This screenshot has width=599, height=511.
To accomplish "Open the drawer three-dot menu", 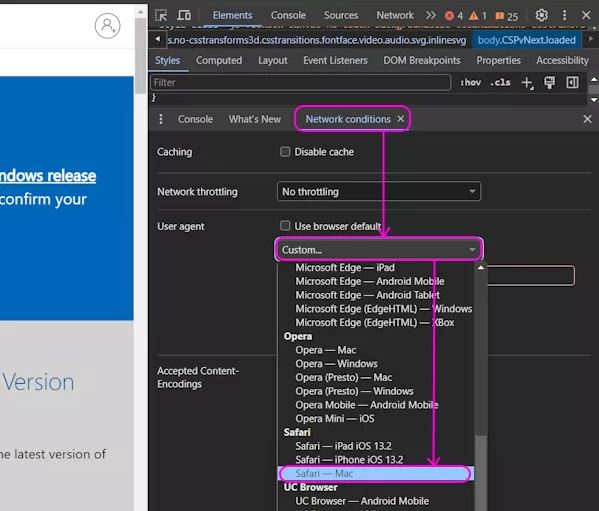I will click(161, 119).
